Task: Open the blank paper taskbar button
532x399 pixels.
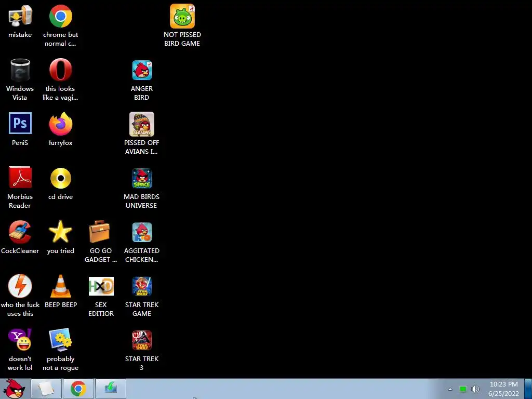Action: pos(46,389)
